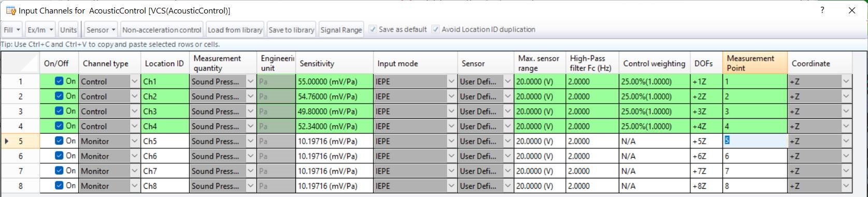The image size is (868, 197).
Task: Click the Units toolbar button
Action: [x=68, y=30]
